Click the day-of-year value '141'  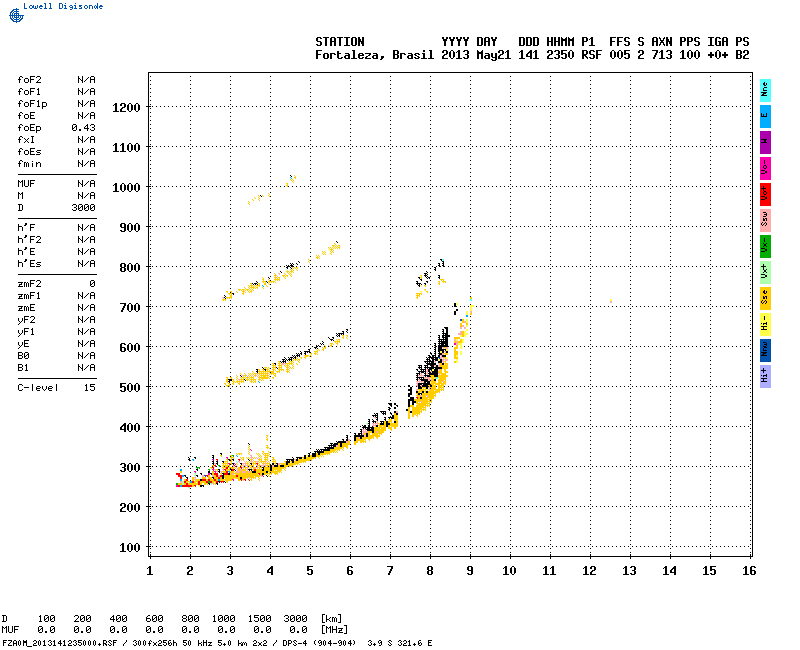click(529, 55)
